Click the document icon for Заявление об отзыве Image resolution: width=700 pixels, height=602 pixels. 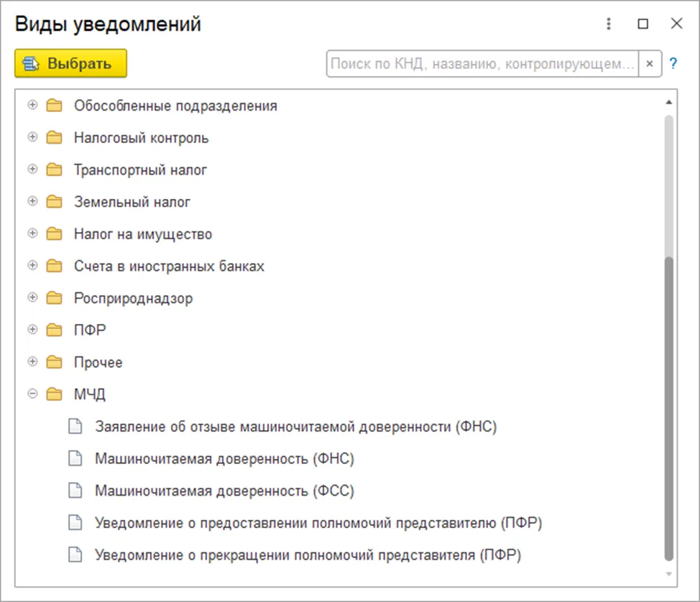(x=75, y=427)
